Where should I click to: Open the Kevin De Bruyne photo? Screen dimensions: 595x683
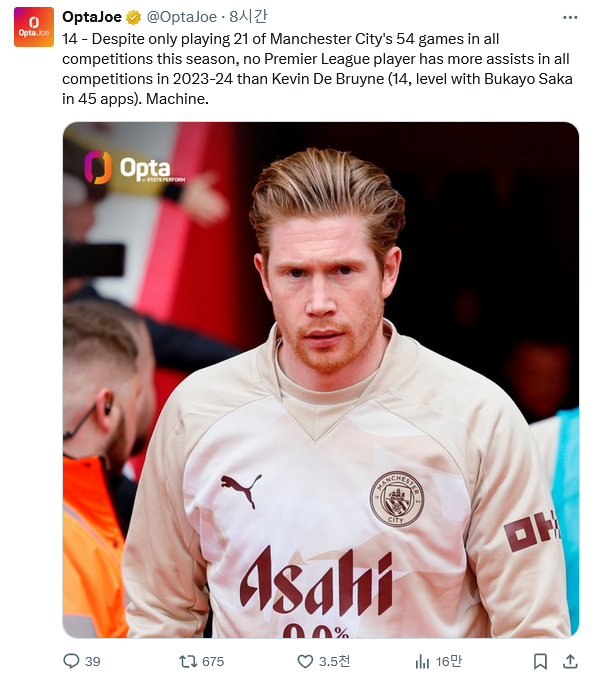pyautogui.click(x=321, y=380)
